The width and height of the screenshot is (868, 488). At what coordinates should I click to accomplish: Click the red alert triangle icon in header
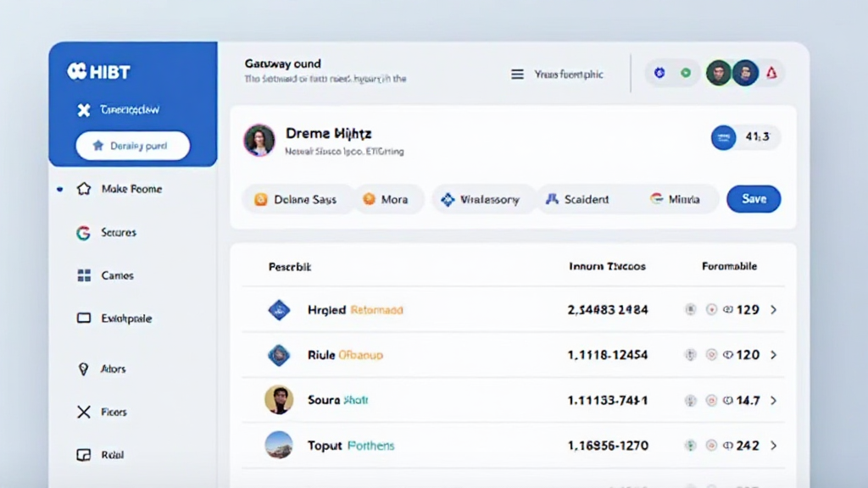pyautogui.click(x=771, y=73)
